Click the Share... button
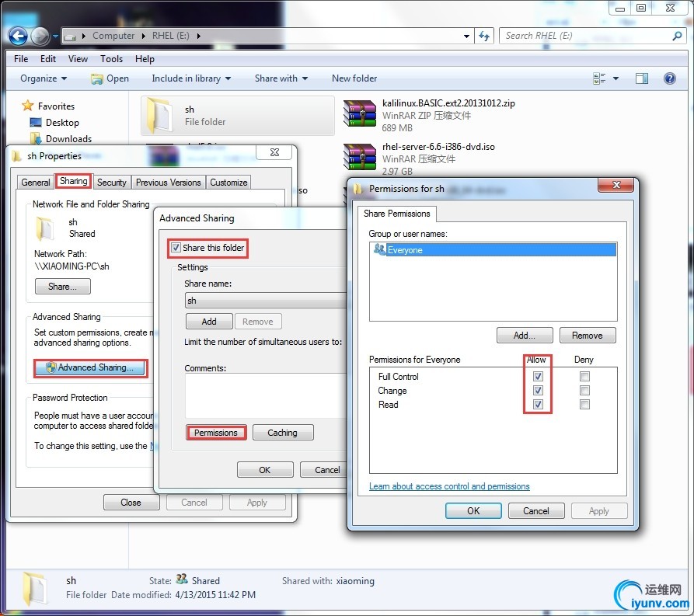Image resolution: width=694 pixels, height=616 pixels. [62, 287]
